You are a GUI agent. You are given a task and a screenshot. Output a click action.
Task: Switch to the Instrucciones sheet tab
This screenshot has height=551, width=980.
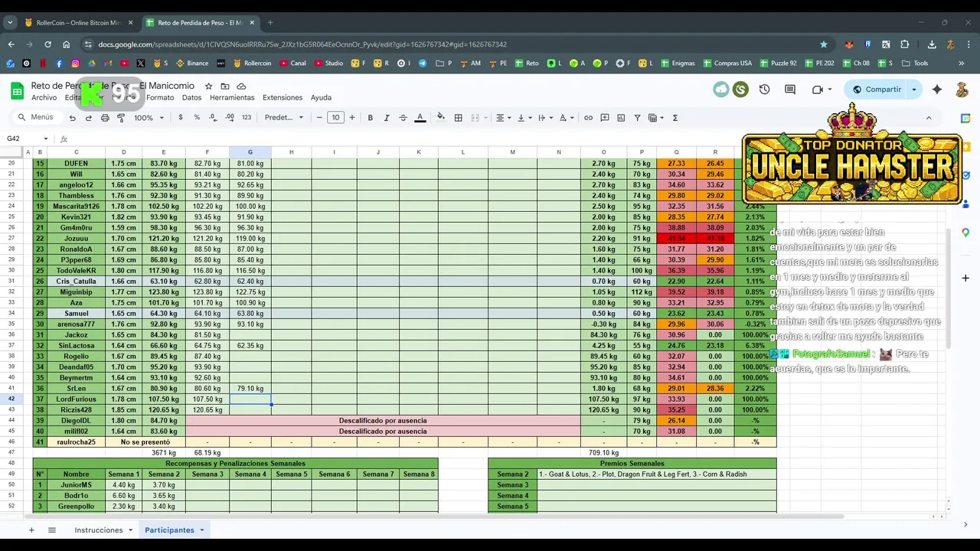coord(99,530)
